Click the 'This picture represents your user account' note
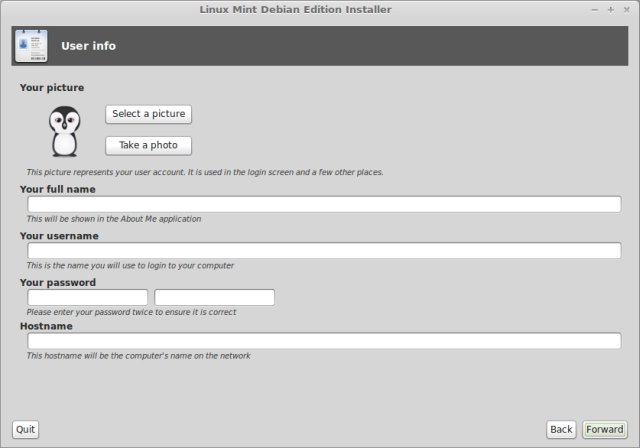This screenshot has width=640, height=448. click(205, 172)
